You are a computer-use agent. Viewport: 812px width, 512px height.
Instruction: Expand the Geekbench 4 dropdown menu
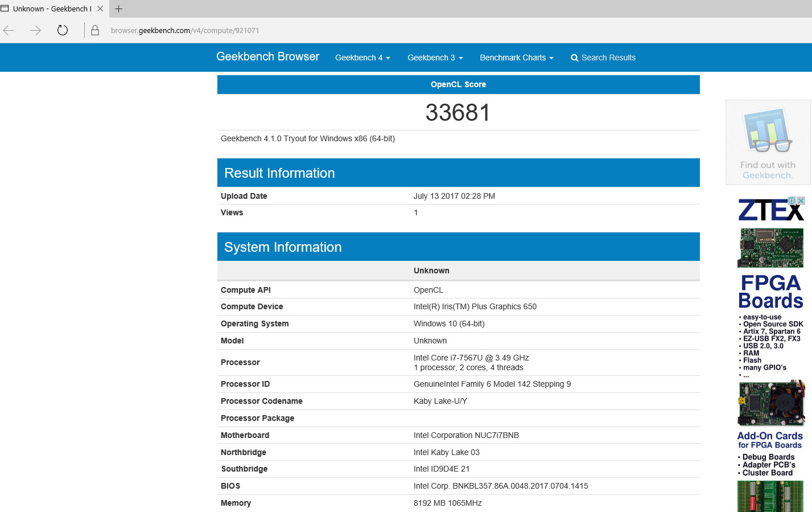tap(362, 58)
